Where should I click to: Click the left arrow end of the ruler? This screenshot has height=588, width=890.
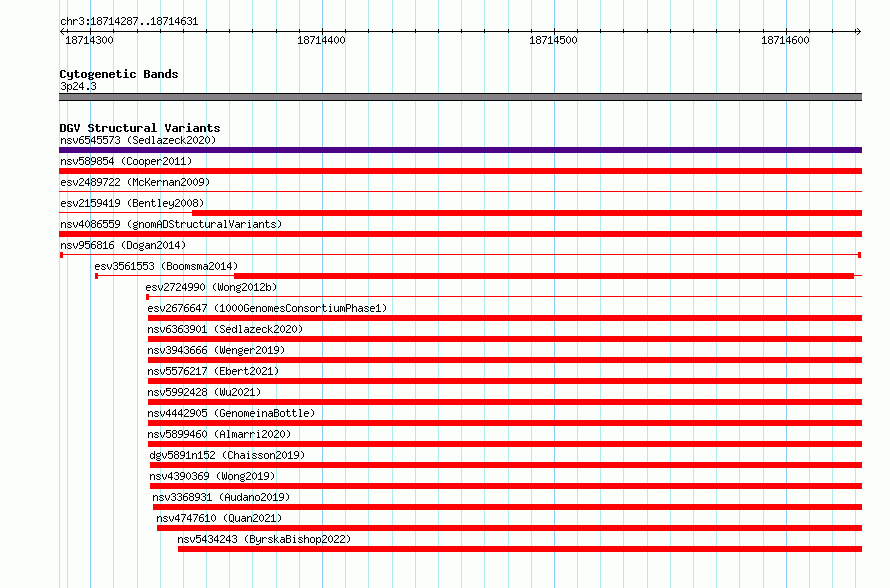coord(62,31)
